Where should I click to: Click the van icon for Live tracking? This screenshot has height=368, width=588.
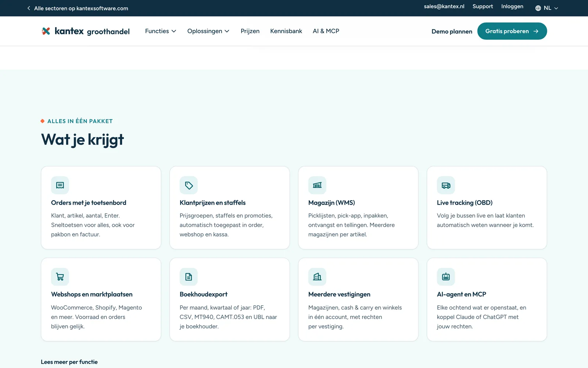[x=446, y=185]
